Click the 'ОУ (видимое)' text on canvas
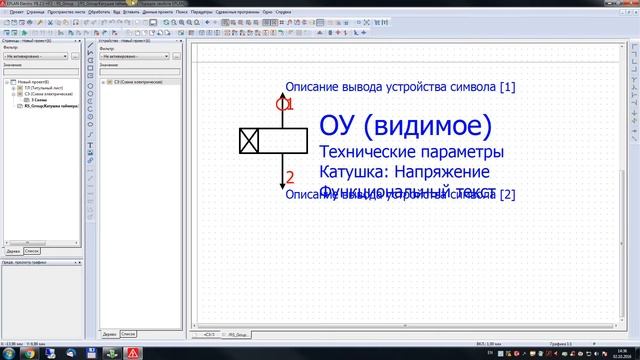This screenshot has height=360, width=640. [405, 126]
